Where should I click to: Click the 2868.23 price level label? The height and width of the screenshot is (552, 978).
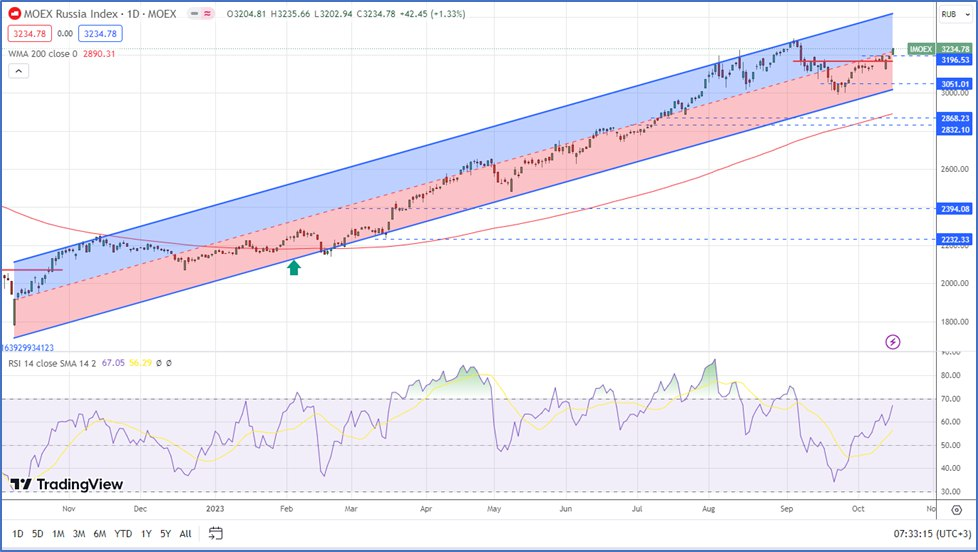coord(955,118)
